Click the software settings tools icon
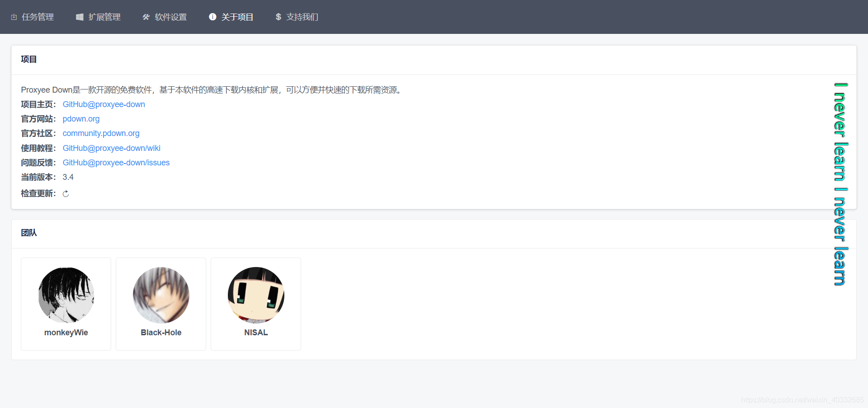Screen dimensions: 868x408 pyautogui.click(x=146, y=17)
